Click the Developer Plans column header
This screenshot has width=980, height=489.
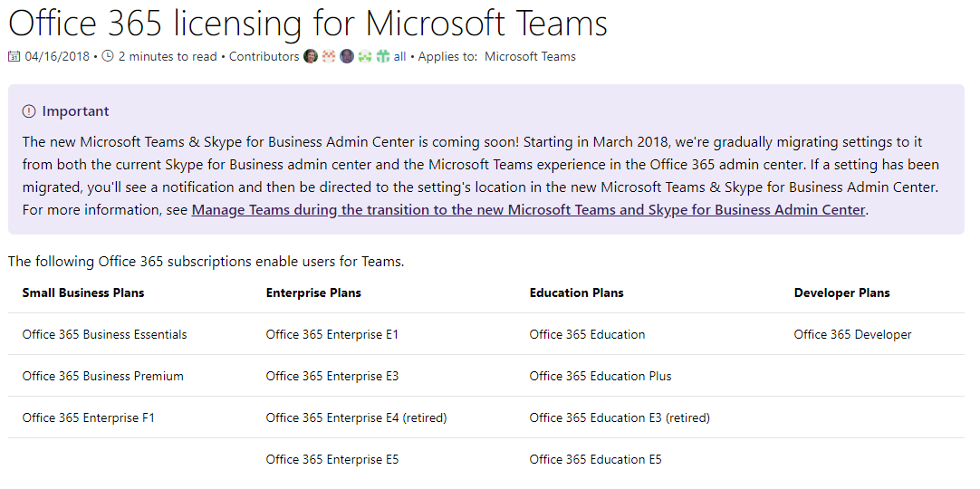coord(841,292)
